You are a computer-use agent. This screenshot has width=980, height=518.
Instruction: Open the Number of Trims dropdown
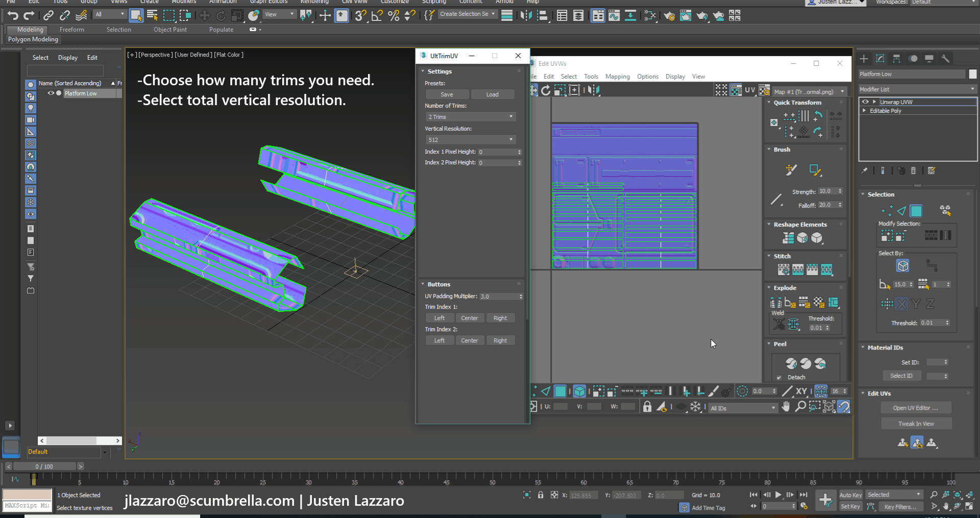click(x=470, y=117)
